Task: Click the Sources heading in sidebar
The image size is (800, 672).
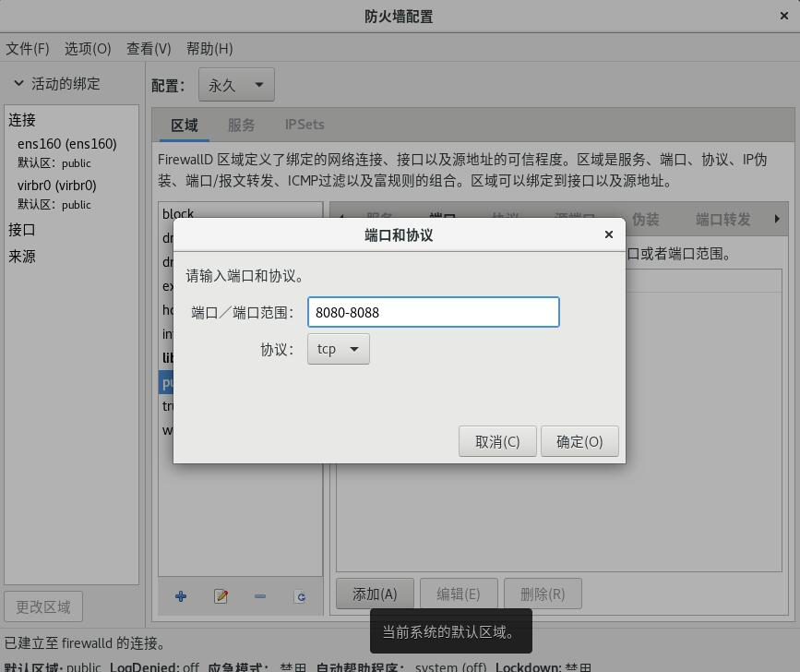Action: 22,256
